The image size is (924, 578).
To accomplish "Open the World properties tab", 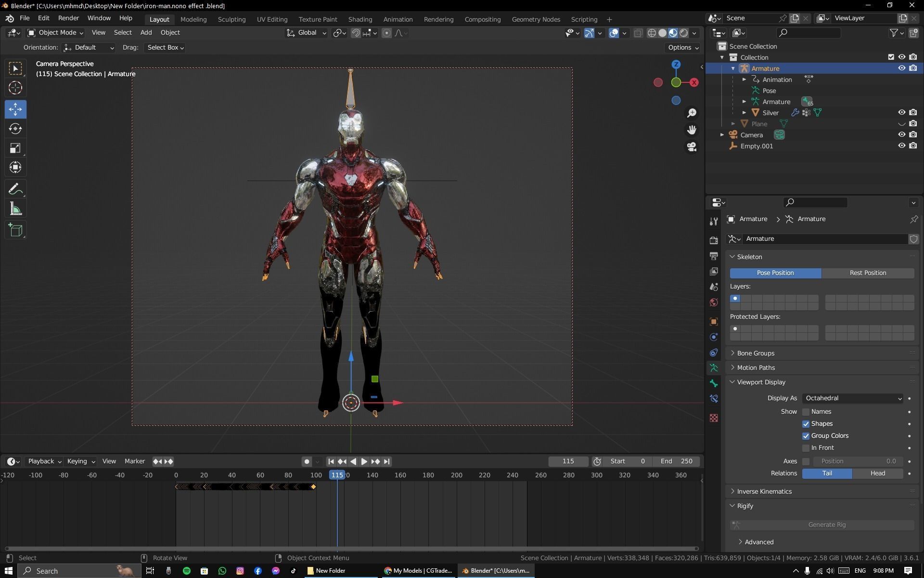I will coord(714,302).
